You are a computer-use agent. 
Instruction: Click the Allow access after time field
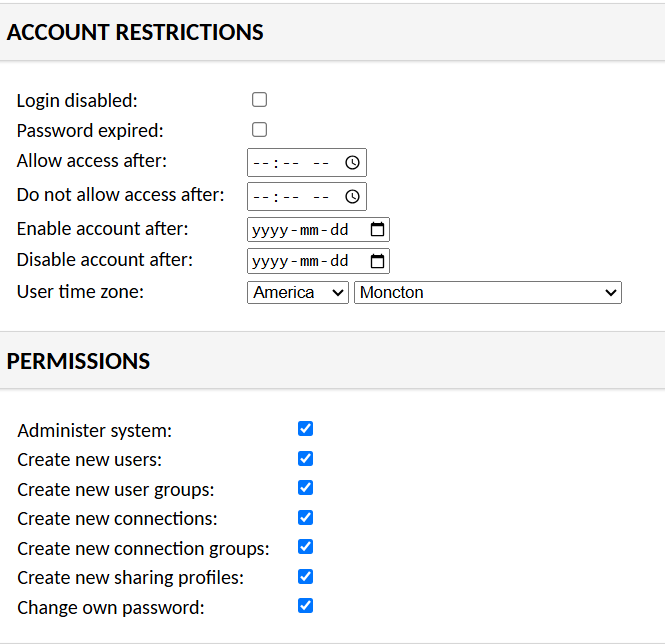click(292, 163)
